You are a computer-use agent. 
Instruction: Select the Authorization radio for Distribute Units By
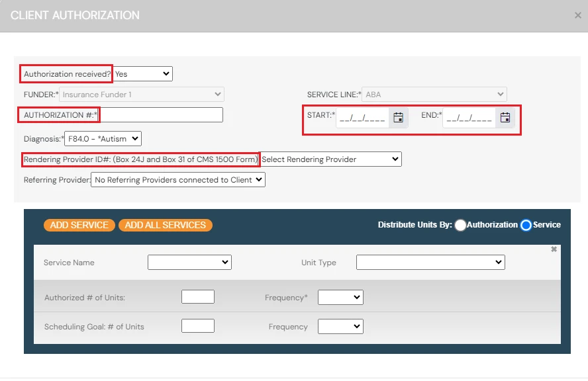[461, 225]
